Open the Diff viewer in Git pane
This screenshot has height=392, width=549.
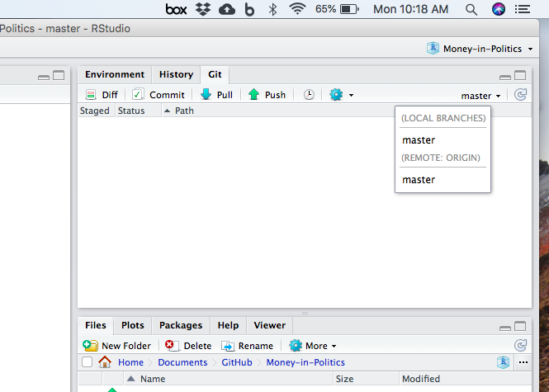click(x=102, y=95)
